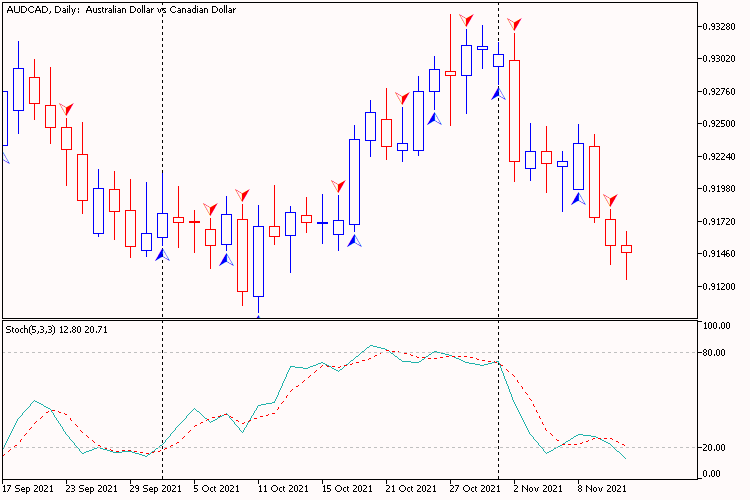750x500 pixels.
Task: Select red sell arrow above 2 Nov 2021 candle
Action: tap(514, 24)
